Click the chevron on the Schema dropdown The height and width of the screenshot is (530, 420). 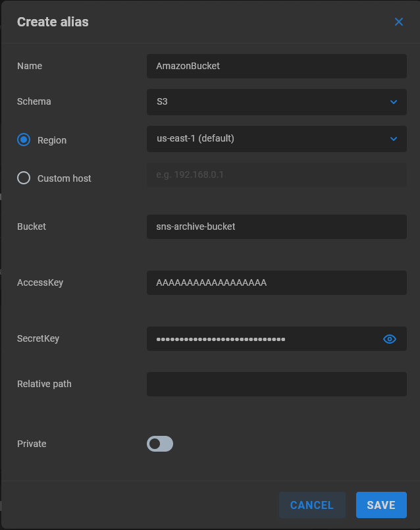coord(393,102)
